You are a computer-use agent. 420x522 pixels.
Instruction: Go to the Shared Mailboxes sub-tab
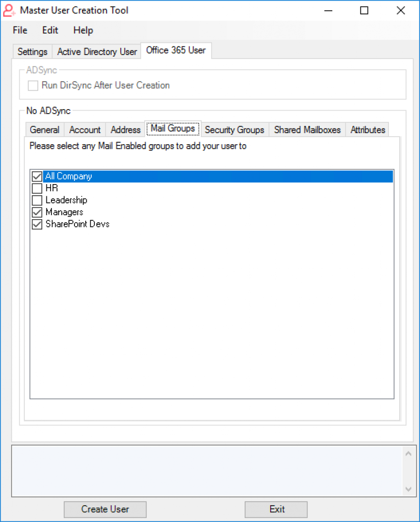tap(307, 129)
